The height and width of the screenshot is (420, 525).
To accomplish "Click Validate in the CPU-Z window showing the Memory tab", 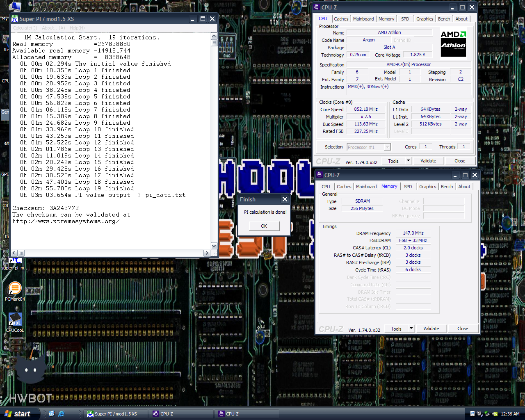I will (x=431, y=329).
